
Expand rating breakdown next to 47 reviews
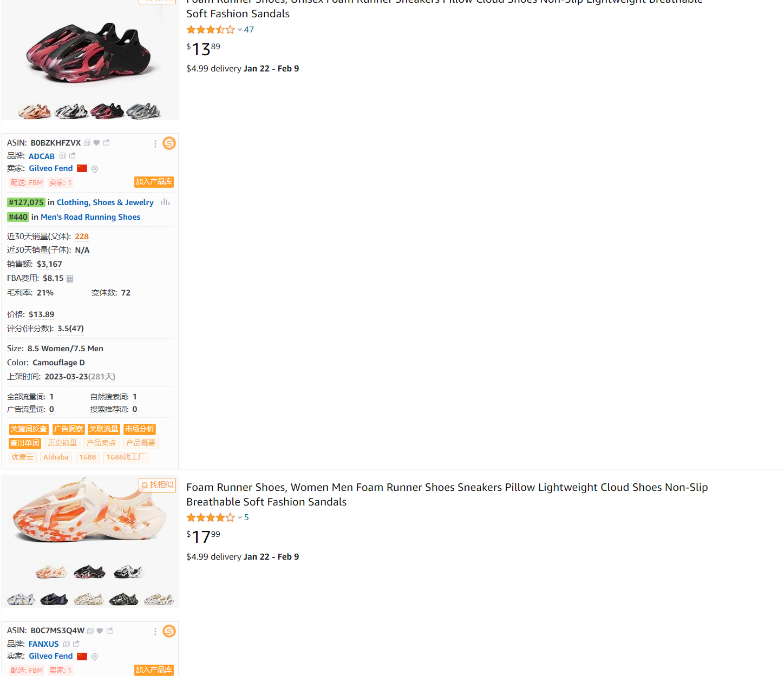pos(239,30)
